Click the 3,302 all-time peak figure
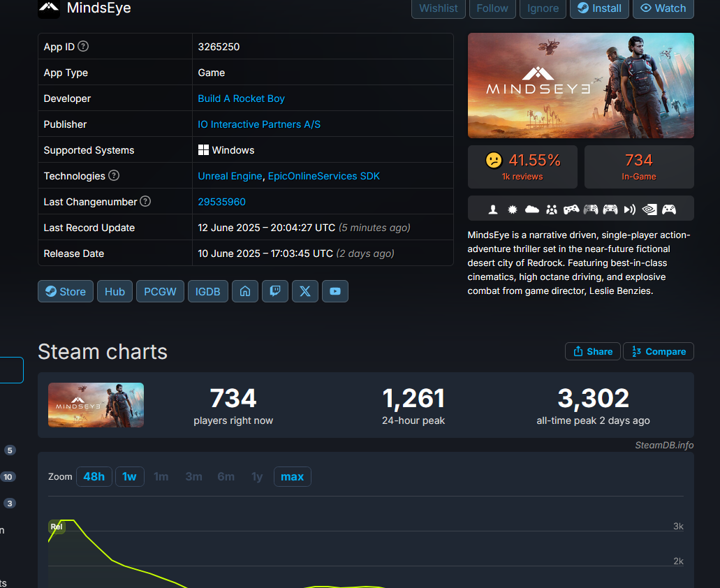The height and width of the screenshot is (588, 720). pos(594,398)
